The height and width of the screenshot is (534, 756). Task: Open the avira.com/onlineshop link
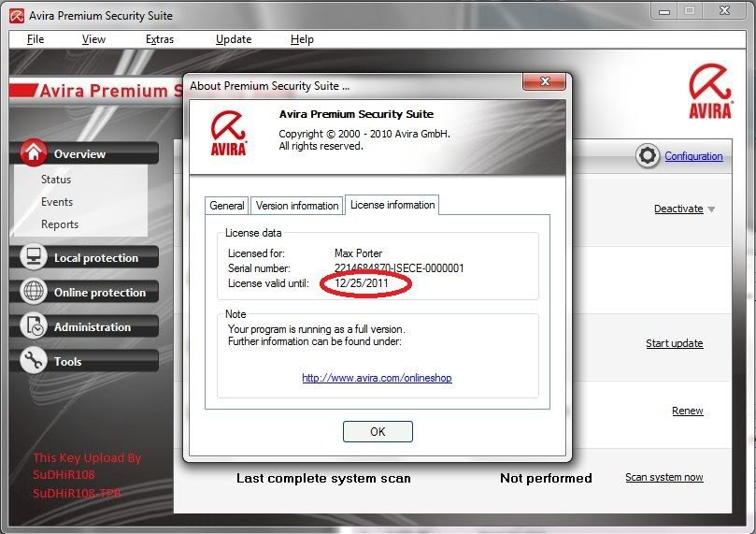click(x=377, y=379)
